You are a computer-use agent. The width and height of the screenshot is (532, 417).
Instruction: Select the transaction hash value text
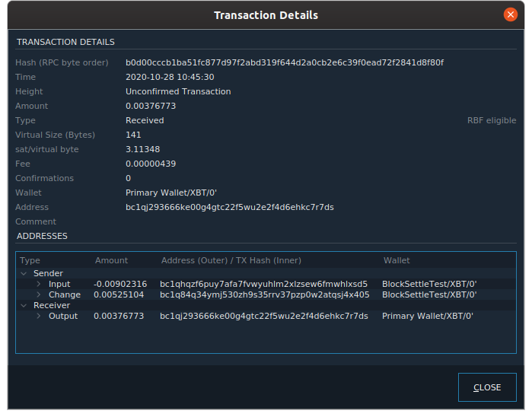[285, 62]
